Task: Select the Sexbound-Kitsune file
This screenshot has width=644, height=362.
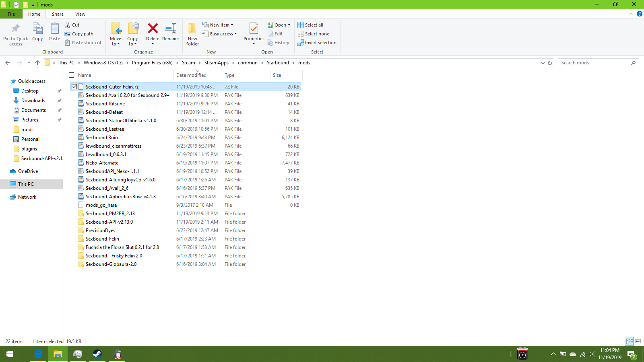Action: point(105,104)
